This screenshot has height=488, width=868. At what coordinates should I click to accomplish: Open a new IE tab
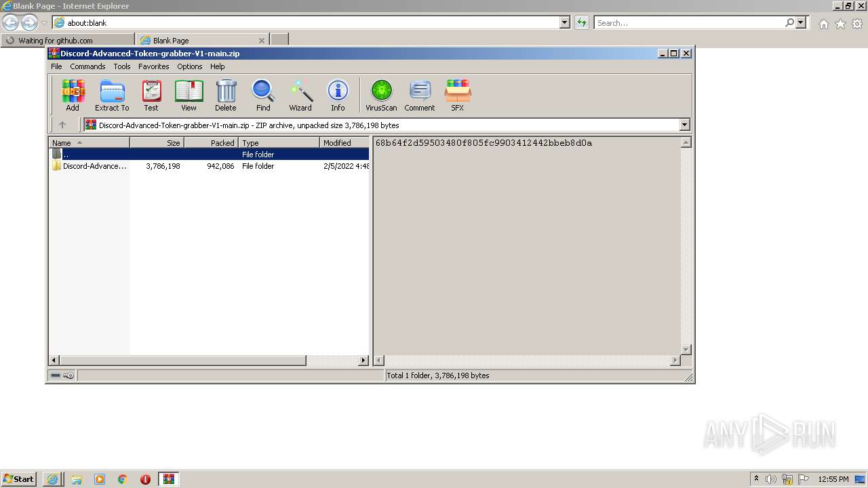(x=279, y=40)
